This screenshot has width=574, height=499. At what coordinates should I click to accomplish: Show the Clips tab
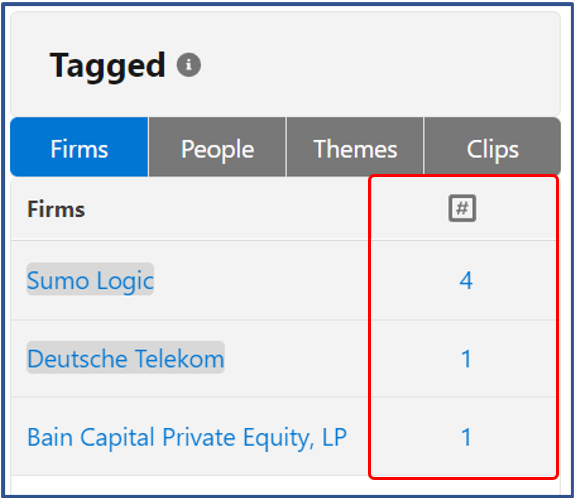(x=492, y=148)
